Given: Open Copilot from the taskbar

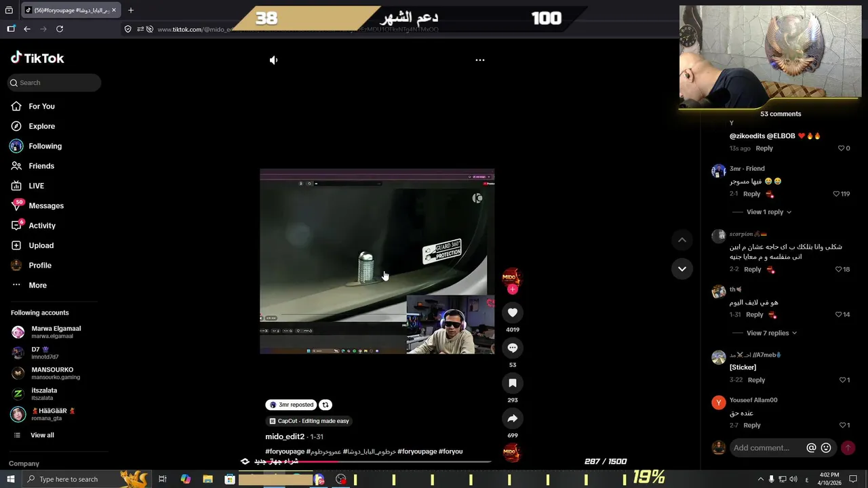Looking at the screenshot, I should [x=186, y=479].
